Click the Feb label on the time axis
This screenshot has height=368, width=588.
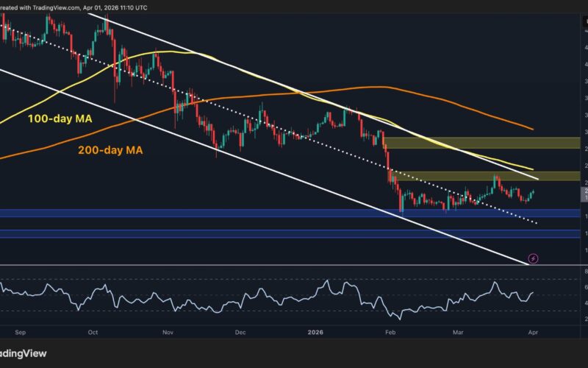[390, 332]
